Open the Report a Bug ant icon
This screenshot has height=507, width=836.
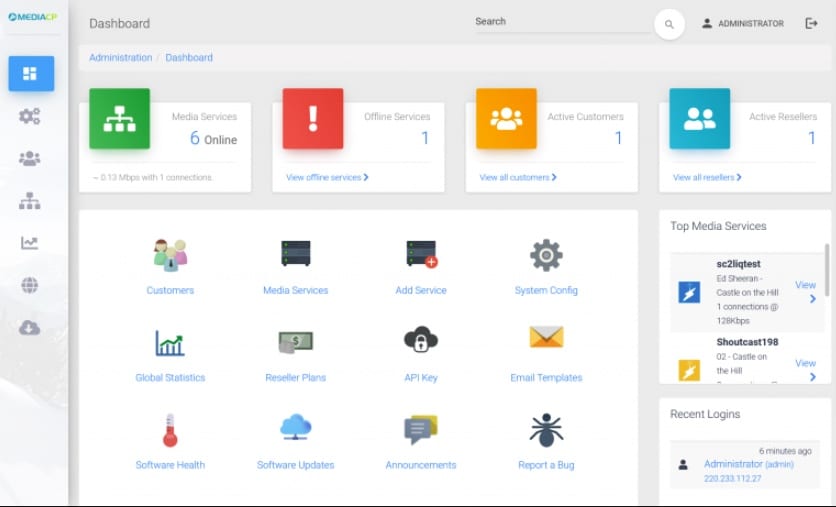[x=546, y=430]
